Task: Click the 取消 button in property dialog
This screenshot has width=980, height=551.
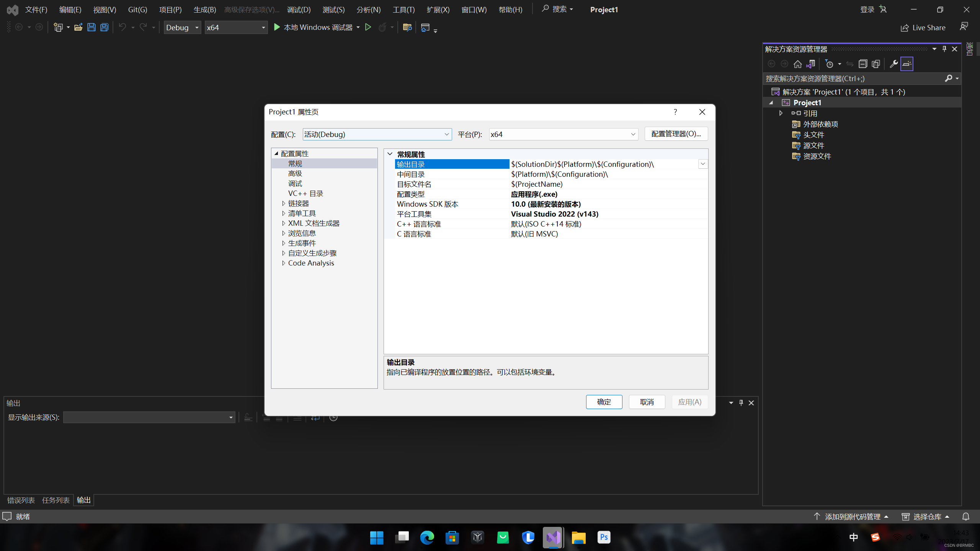Action: pyautogui.click(x=647, y=402)
